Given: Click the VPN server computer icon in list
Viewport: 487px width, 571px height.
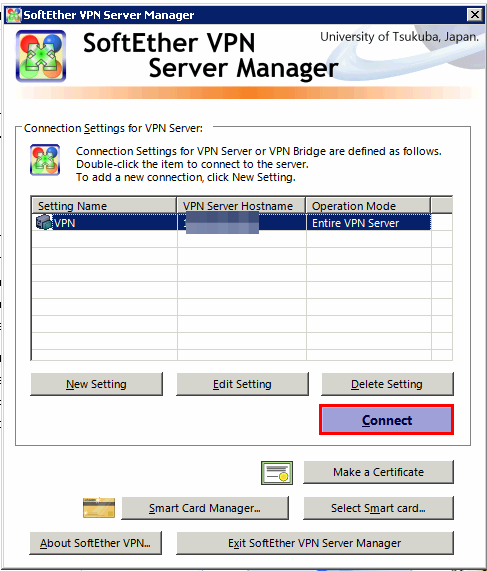Looking at the screenshot, I should coord(44,222).
